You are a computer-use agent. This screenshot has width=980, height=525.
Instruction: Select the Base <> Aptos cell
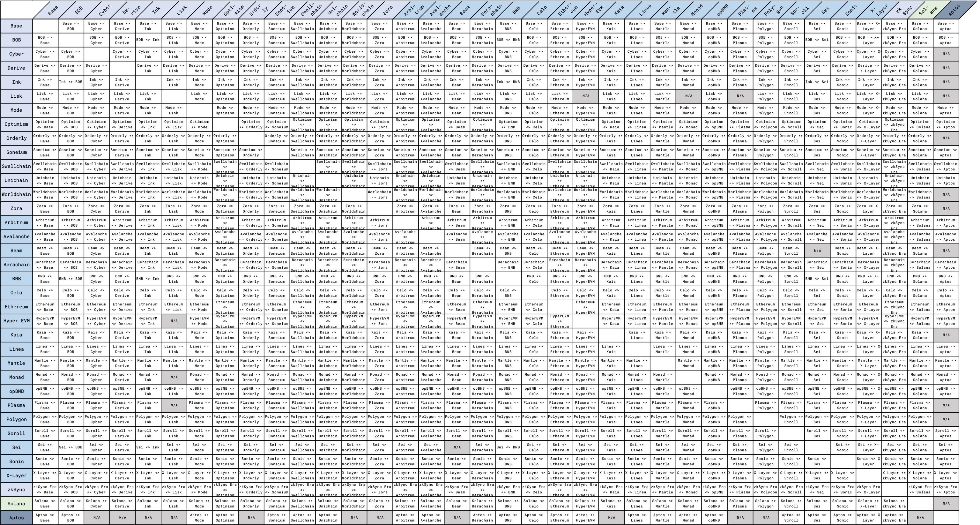click(946, 26)
